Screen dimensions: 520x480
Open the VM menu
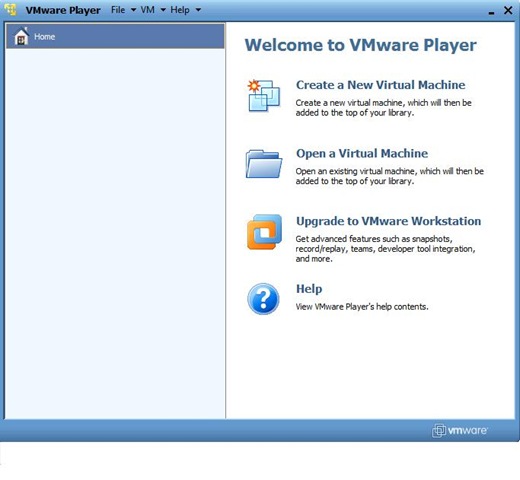click(x=148, y=10)
